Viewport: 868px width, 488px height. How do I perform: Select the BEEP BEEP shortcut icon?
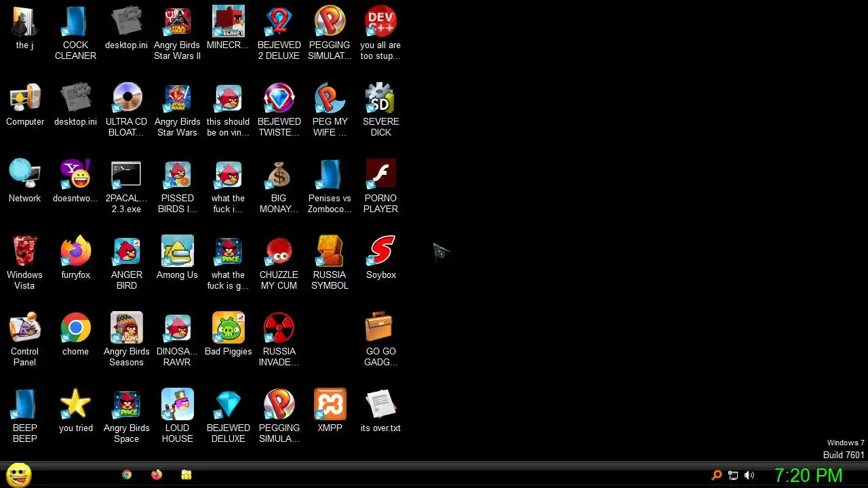pos(24,405)
